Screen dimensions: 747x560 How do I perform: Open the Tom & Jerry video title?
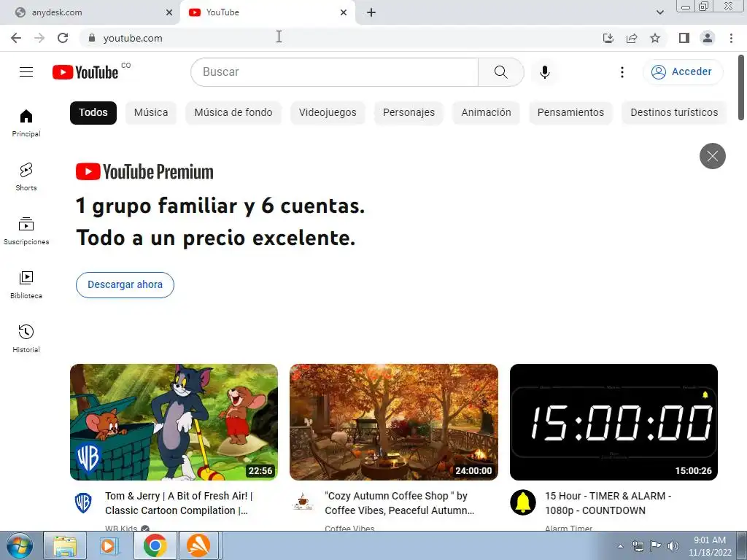pos(179,503)
